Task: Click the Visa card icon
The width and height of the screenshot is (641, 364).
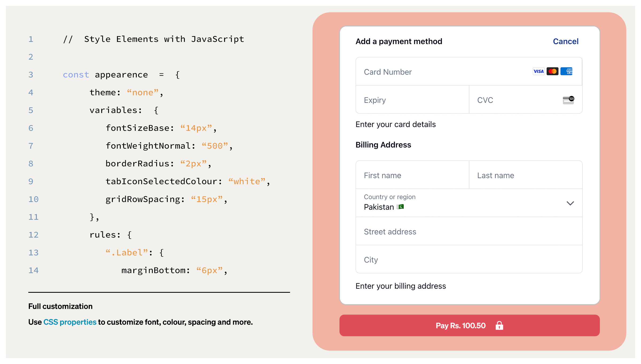Action: click(x=538, y=71)
